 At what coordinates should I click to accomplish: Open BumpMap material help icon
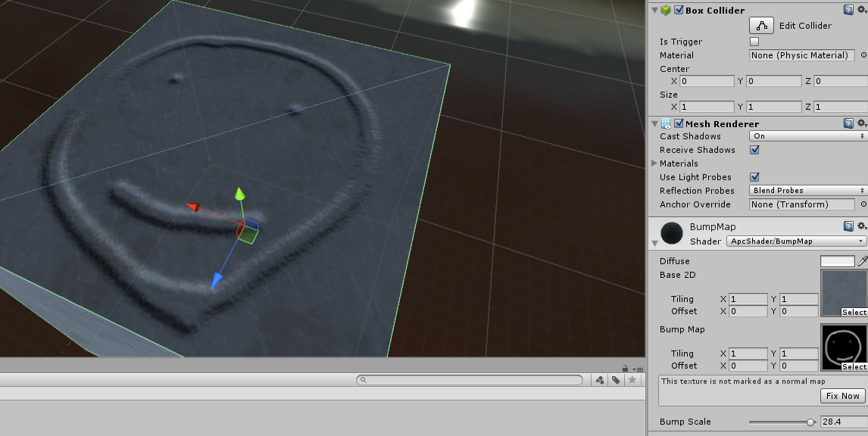[848, 226]
